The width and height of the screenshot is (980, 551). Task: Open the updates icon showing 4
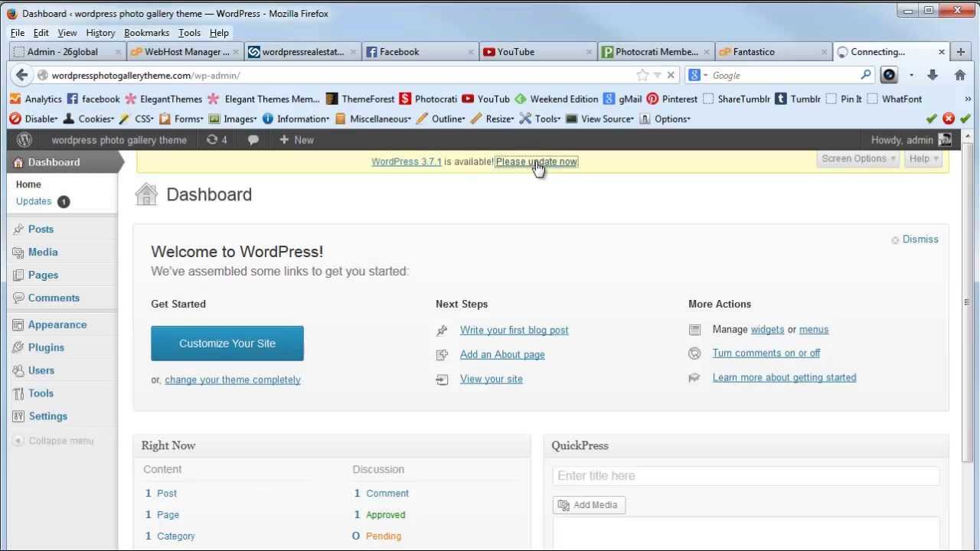(x=217, y=140)
